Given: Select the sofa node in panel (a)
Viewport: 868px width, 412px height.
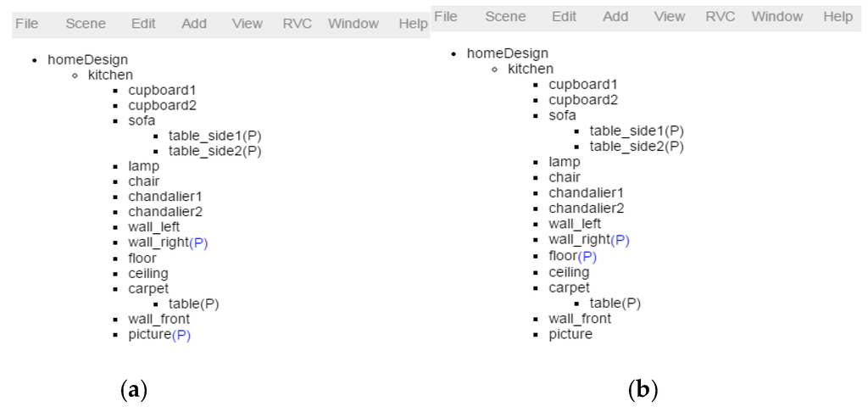Looking at the screenshot, I should click(142, 120).
